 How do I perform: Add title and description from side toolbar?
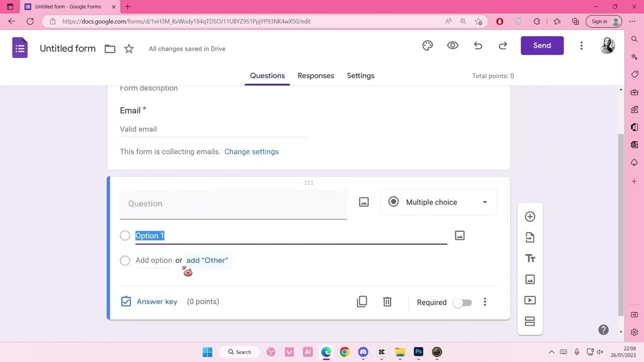coord(530,258)
